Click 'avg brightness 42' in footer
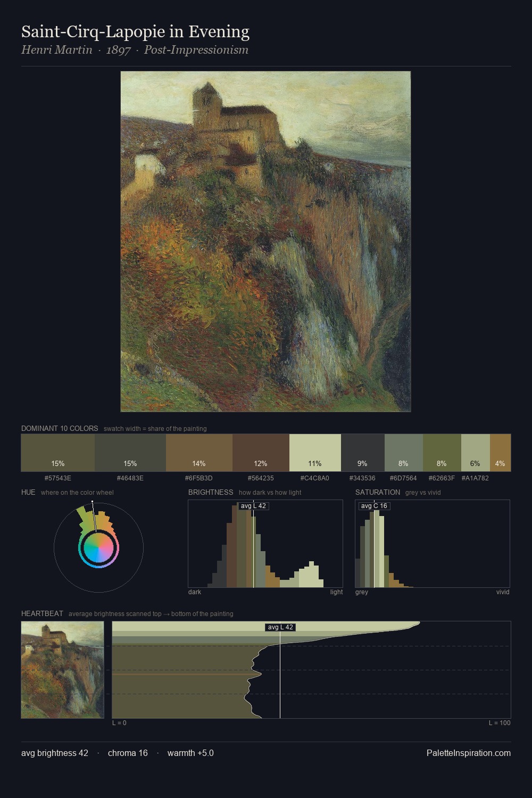 point(55,753)
